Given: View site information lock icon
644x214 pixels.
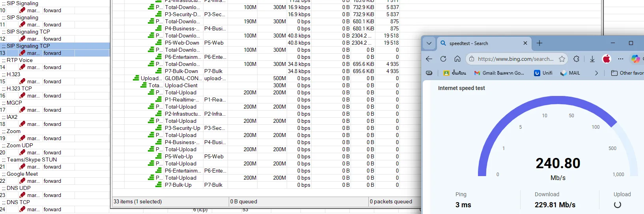Looking at the screenshot, I should click(x=471, y=59).
